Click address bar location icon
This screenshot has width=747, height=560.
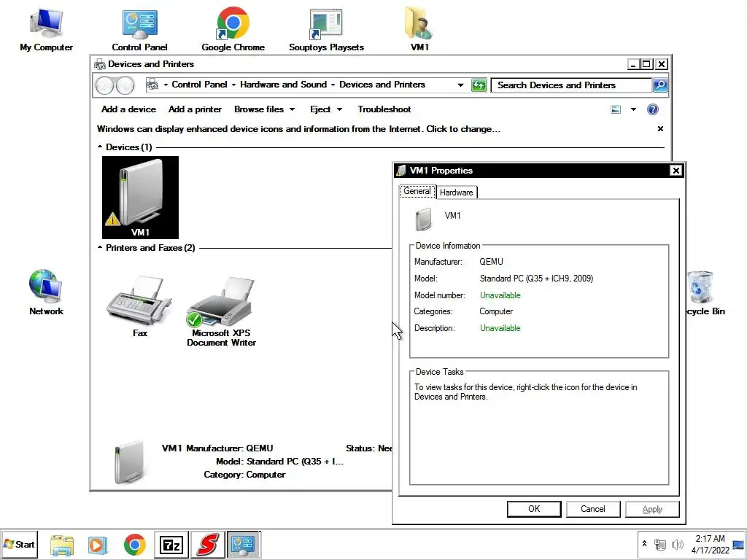click(152, 85)
